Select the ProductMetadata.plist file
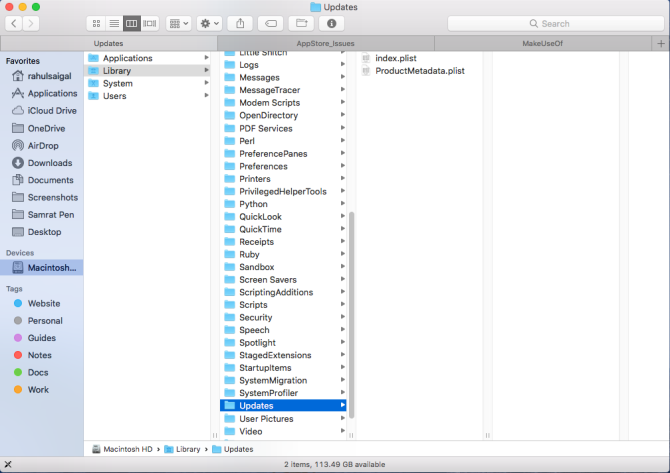 tap(413, 71)
